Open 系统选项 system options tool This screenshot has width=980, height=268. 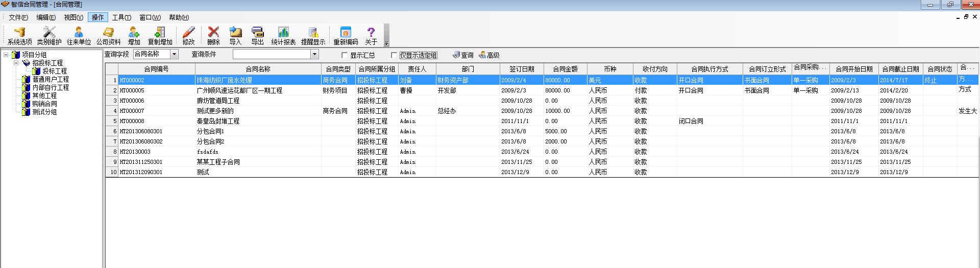[x=19, y=35]
